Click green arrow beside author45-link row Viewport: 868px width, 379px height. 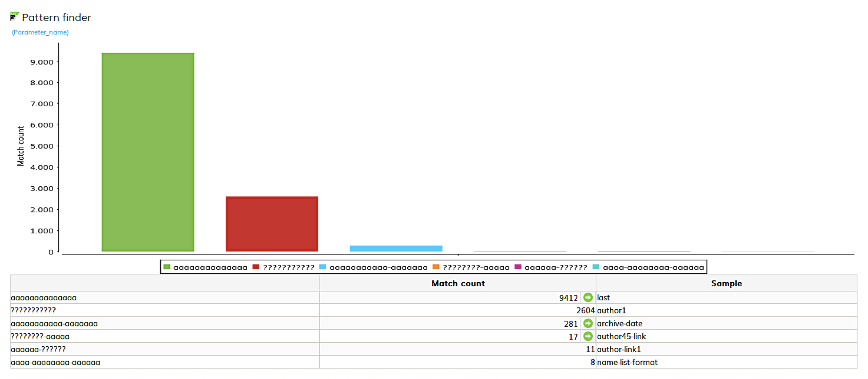pyautogui.click(x=588, y=336)
